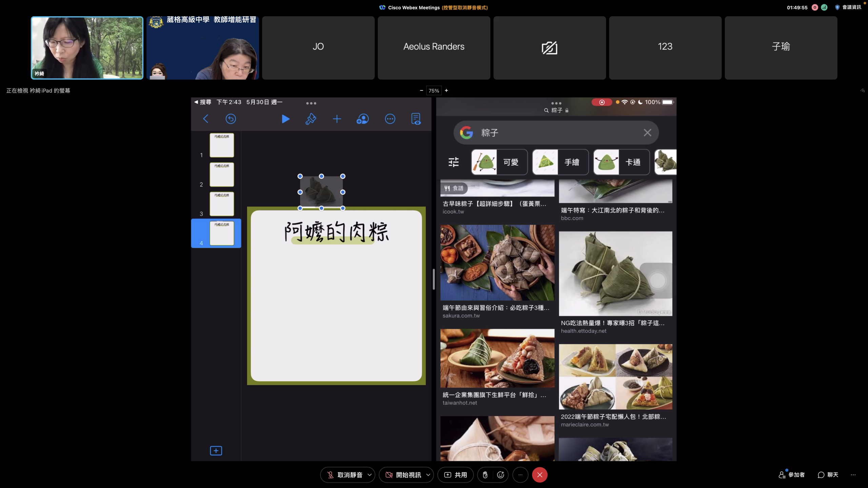Image resolution: width=868 pixels, height=488 pixels.
Task: Expand the audio options arrow beside 取消靜音
Action: pyautogui.click(x=370, y=475)
